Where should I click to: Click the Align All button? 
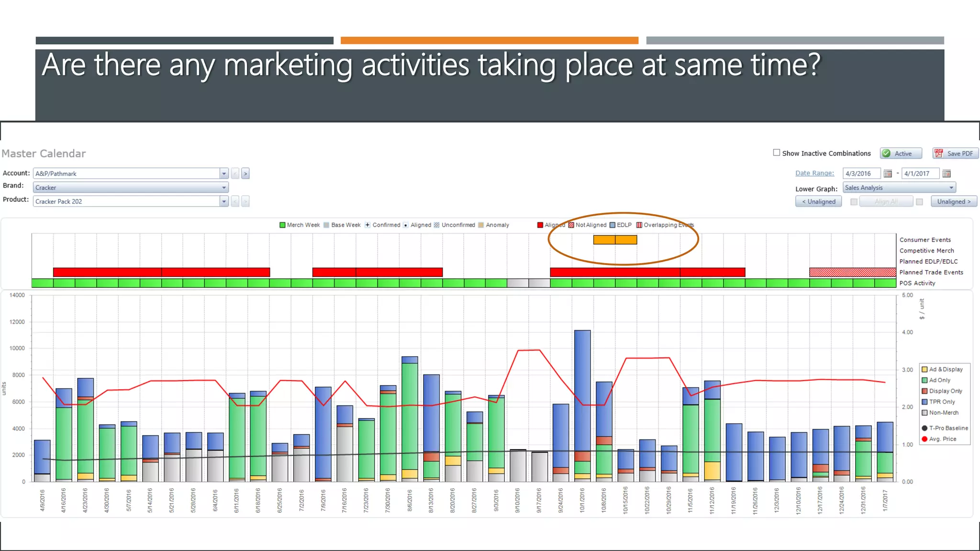pos(886,202)
